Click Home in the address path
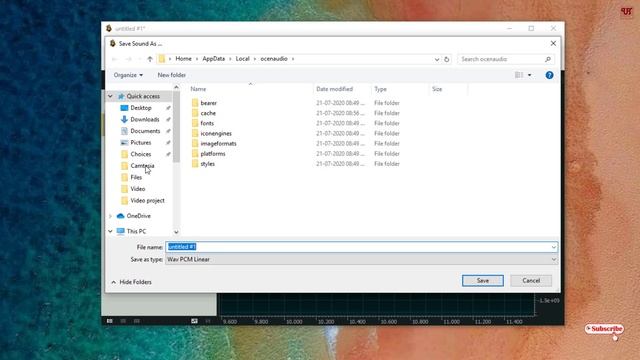This screenshot has width=640, height=360. pyautogui.click(x=183, y=59)
